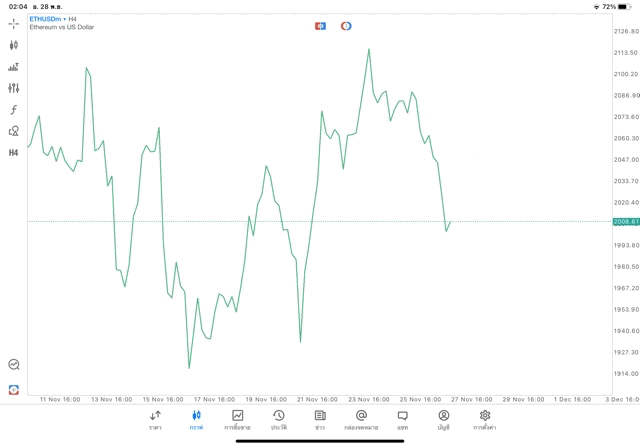640x447 pixels.
Task: Open the ข่าว news tab
Action: pos(320,419)
